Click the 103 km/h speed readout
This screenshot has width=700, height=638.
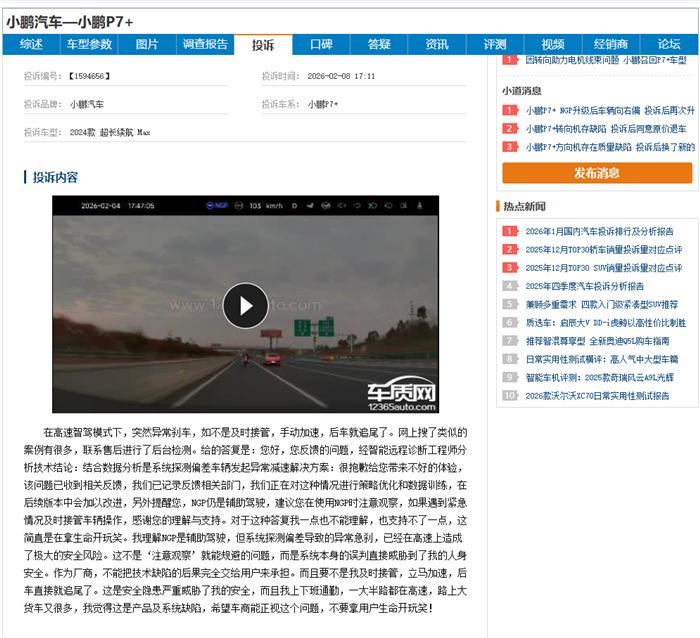click(266, 206)
